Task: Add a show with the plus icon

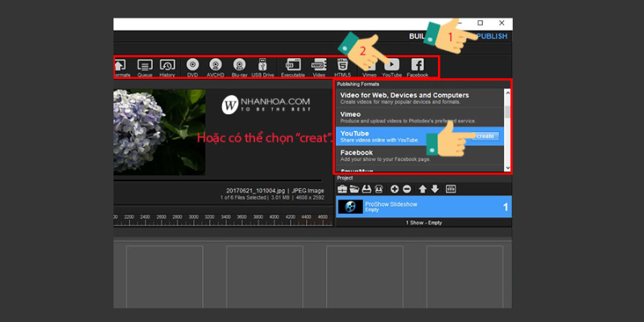Action: click(x=394, y=189)
